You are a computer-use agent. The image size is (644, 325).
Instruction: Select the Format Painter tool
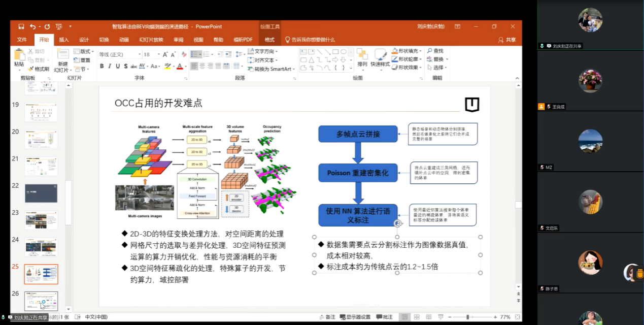coord(39,69)
